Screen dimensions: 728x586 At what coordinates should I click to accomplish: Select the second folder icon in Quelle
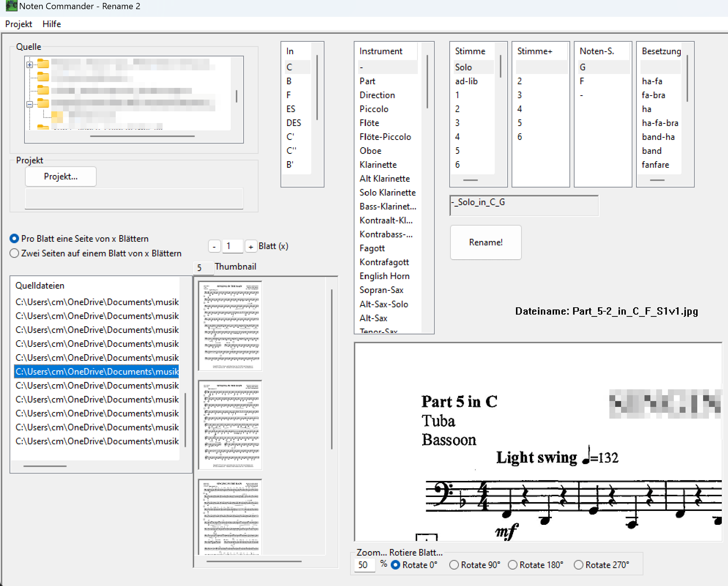pyautogui.click(x=43, y=77)
